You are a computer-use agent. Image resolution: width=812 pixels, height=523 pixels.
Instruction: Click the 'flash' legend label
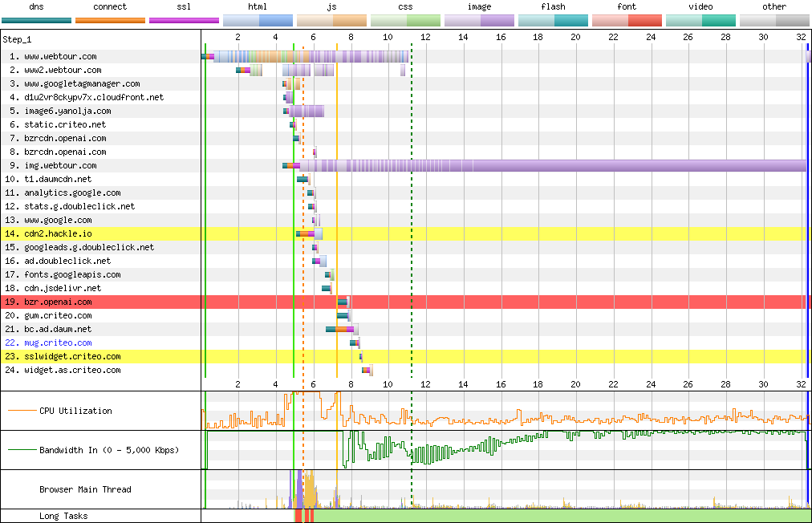tap(553, 6)
